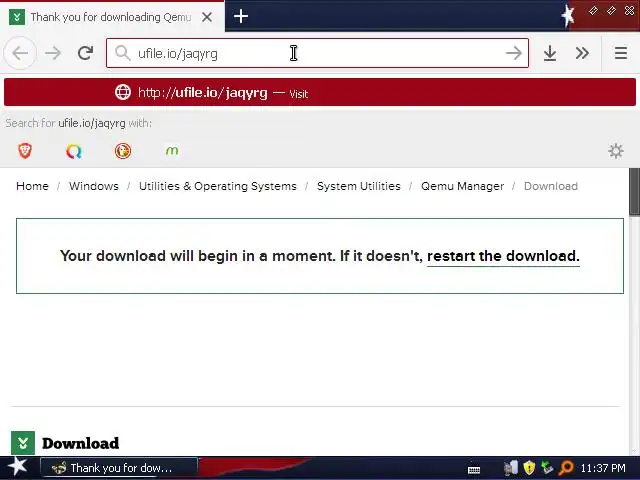Search with the green 'm' engine icon

(x=172, y=151)
